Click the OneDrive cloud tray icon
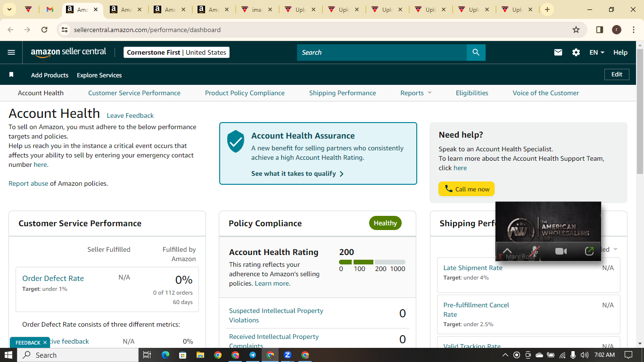644x362 pixels. point(539,355)
